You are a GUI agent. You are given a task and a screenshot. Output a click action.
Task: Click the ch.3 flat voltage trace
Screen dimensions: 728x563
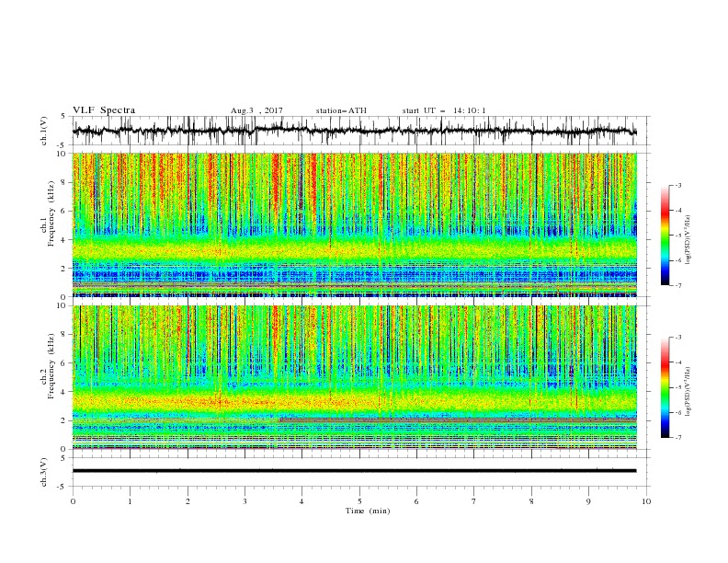[354, 471]
